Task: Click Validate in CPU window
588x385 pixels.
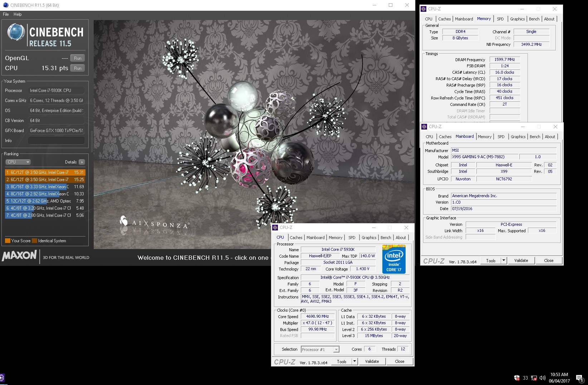Action: (x=372, y=361)
